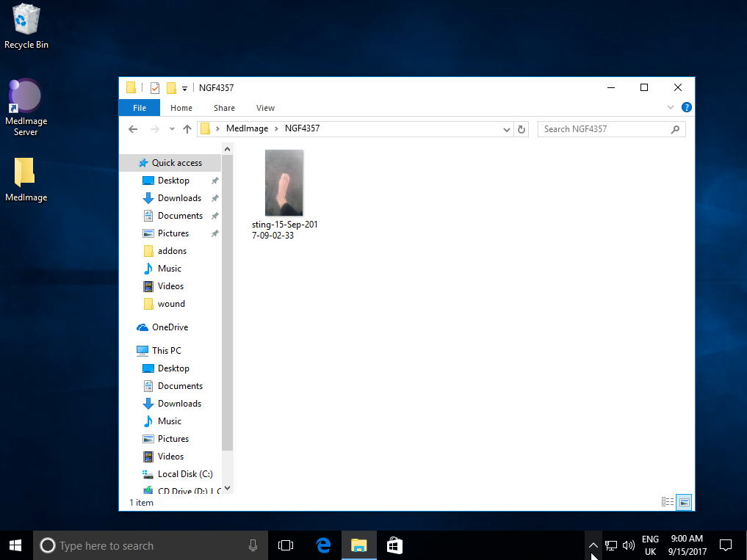Click the Search NGF4357 field
The width and height of the screenshot is (747, 560).
coord(611,129)
